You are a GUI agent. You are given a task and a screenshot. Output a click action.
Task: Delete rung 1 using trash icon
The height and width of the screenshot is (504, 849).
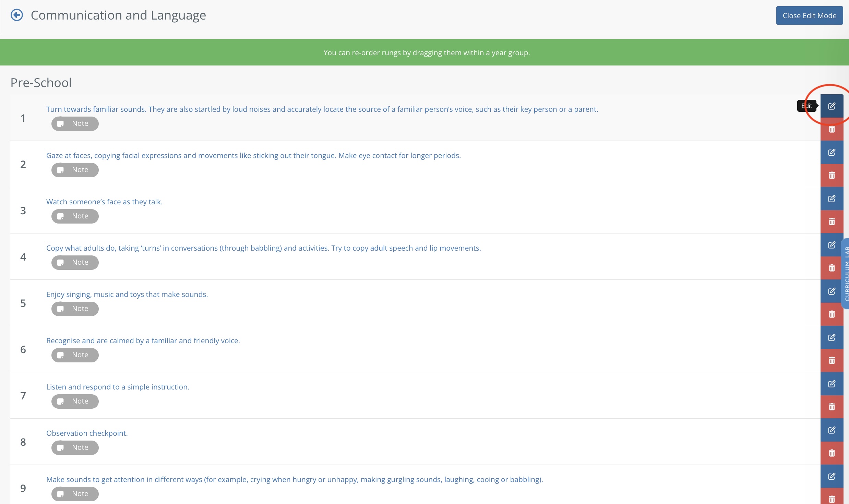(x=832, y=129)
